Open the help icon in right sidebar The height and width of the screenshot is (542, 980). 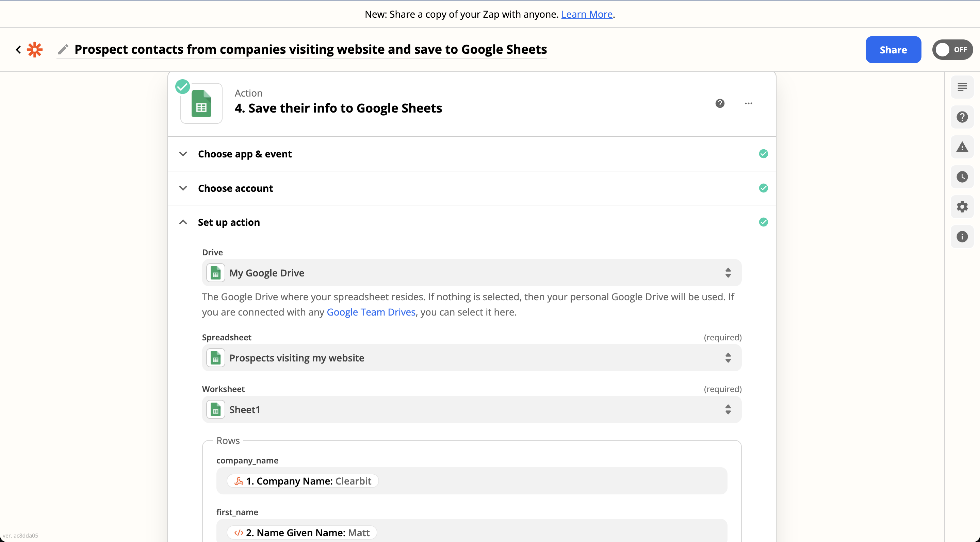pos(962,117)
